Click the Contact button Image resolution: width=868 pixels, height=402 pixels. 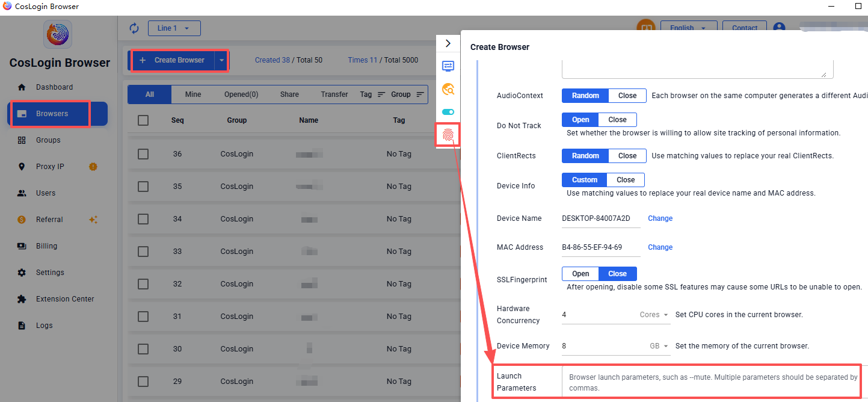tap(745, 28)
